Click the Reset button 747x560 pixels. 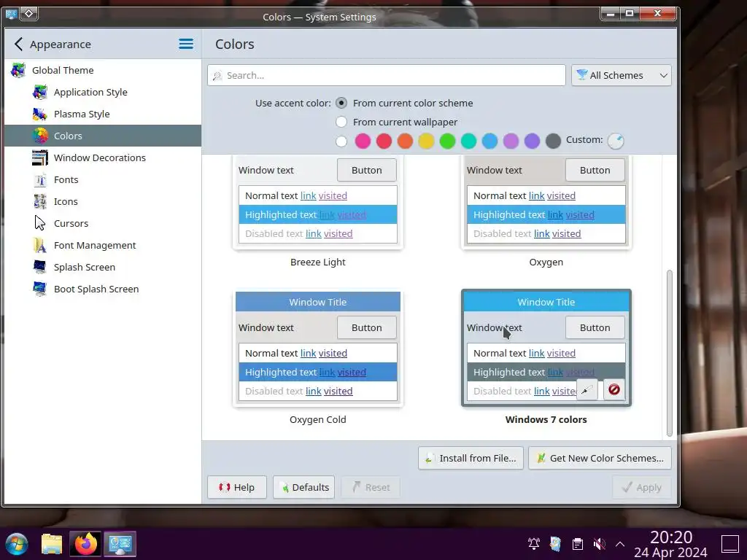coord(370,488)
